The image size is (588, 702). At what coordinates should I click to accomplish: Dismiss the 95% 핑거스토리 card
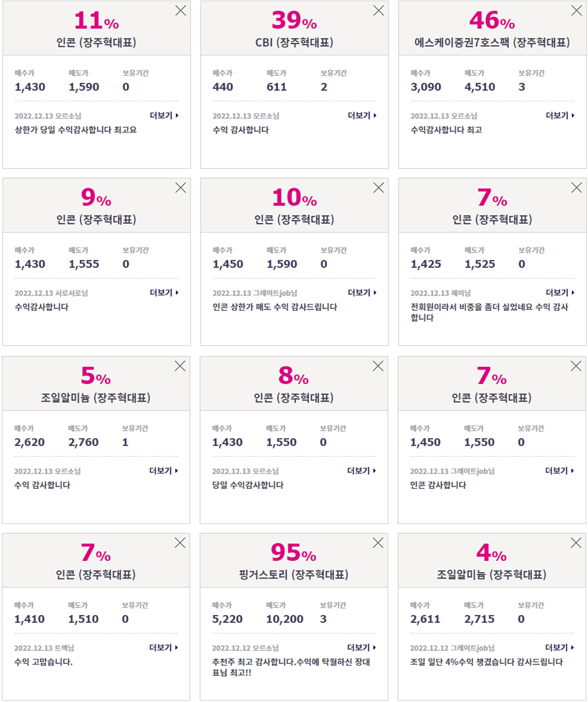pyautogui.click(x=378, y=543)
